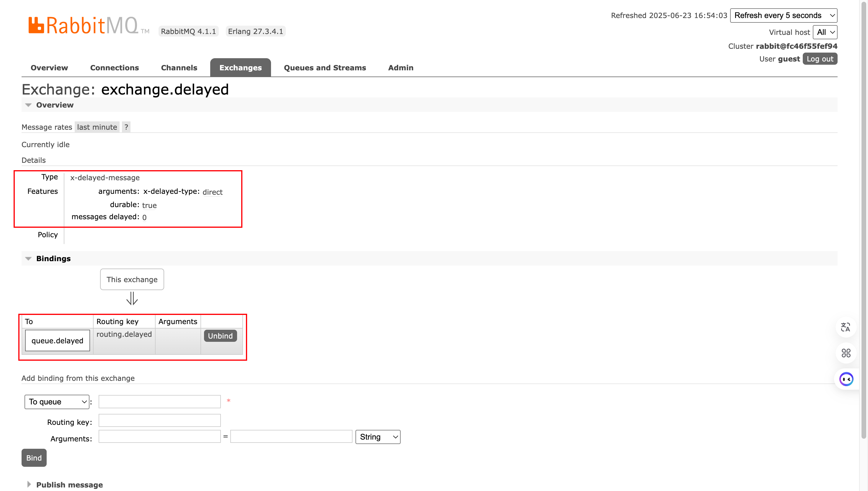Image resolution: width=868 pixels, height=491 pixels.
Task: Select the Exchanges tab
Action: (x=241, y=68)
